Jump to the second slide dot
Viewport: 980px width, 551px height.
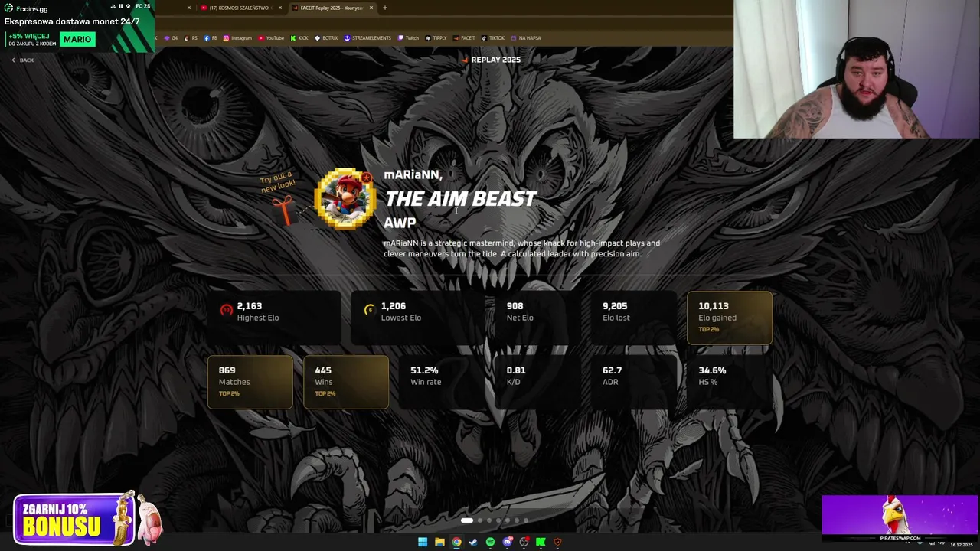(x=480, y=520)
